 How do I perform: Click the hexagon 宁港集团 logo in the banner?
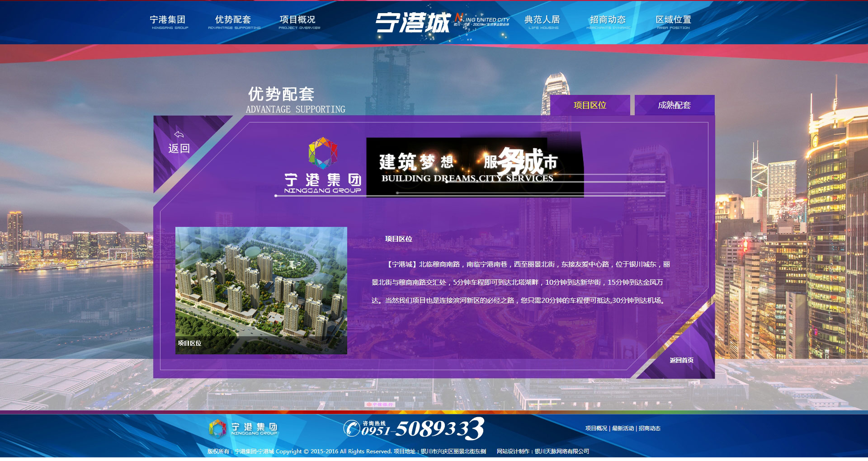(323, 154)
